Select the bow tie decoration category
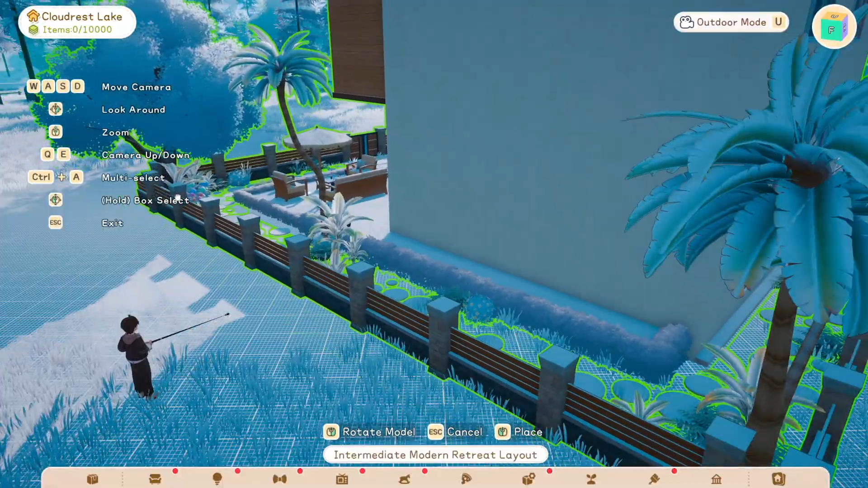 tap(280, 479)
